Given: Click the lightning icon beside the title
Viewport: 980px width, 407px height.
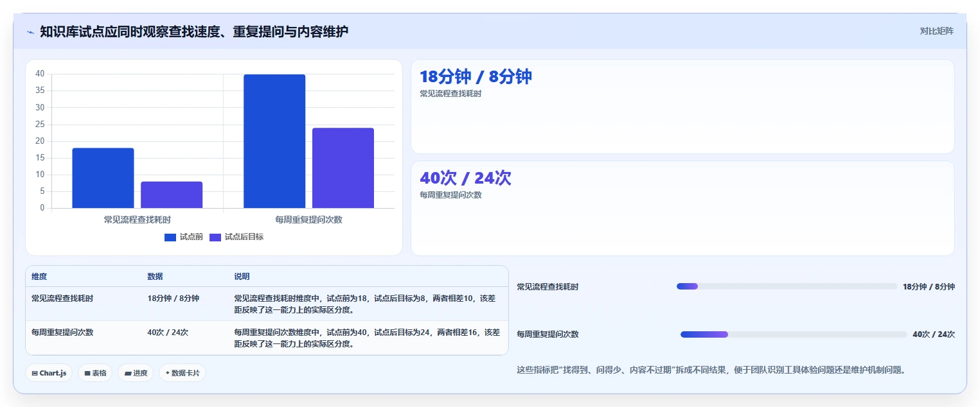Looking at the screenshot, I should (30, 32).
